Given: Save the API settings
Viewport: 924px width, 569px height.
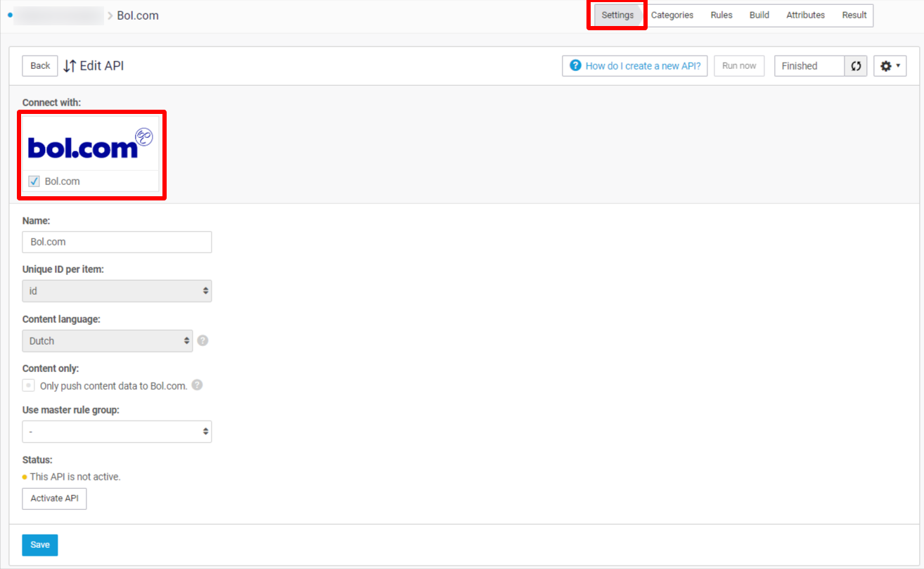Looking at the screenshot, I should 40,545.
